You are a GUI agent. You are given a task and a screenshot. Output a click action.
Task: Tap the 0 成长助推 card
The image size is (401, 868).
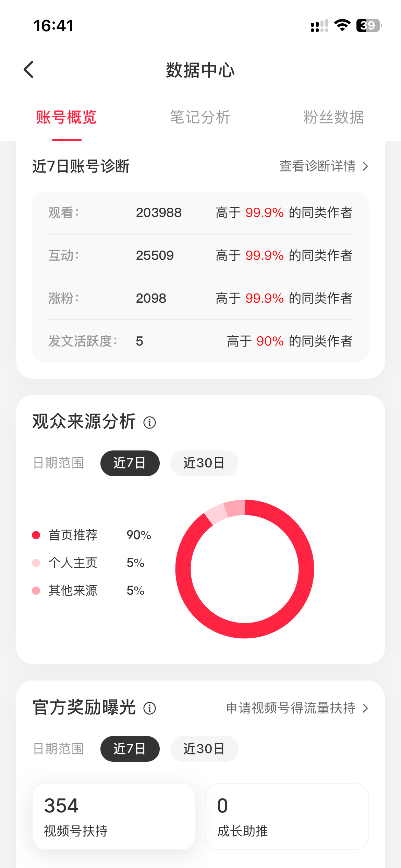(x=287, y=817)
